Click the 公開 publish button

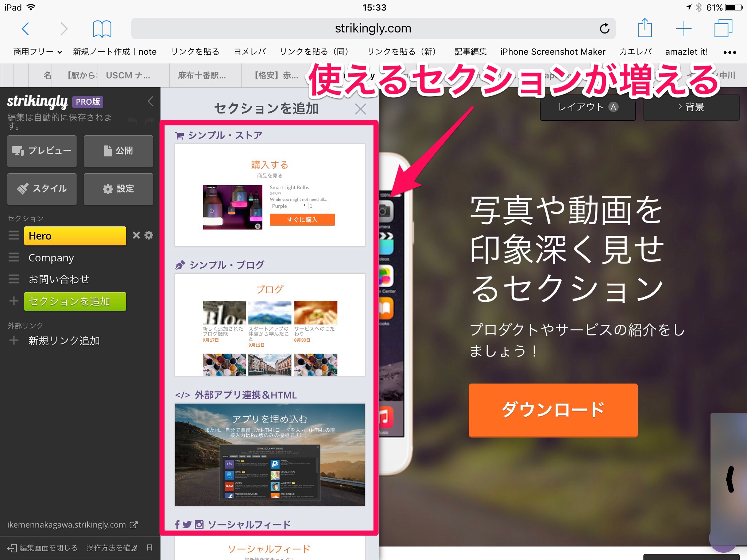click(118, 151)
